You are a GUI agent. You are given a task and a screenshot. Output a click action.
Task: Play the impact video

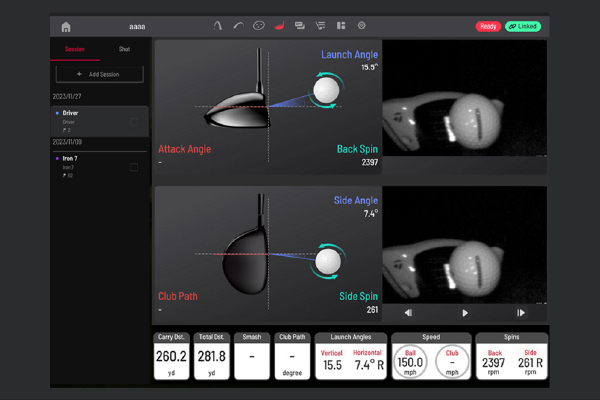coord(464,313)
